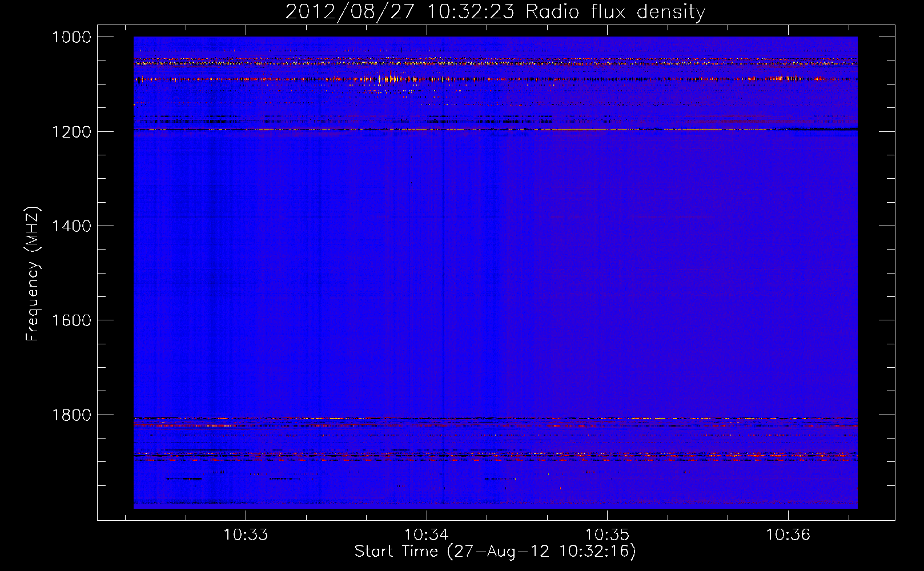Click the 1400 frequency tick label
Viewport: 924px width, 571px height.
[x=71, y=226]
